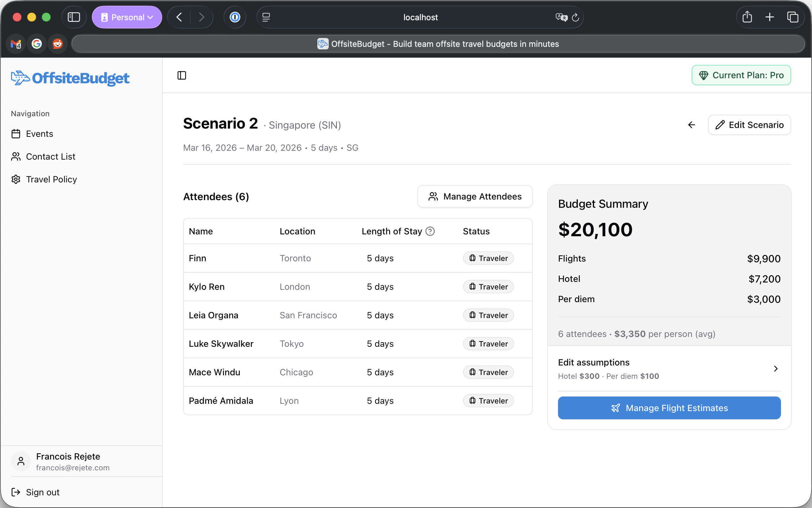Click the localhost address bar
Image resolution: width=812 pixels, height=508 pixels.
pos(420,17)
